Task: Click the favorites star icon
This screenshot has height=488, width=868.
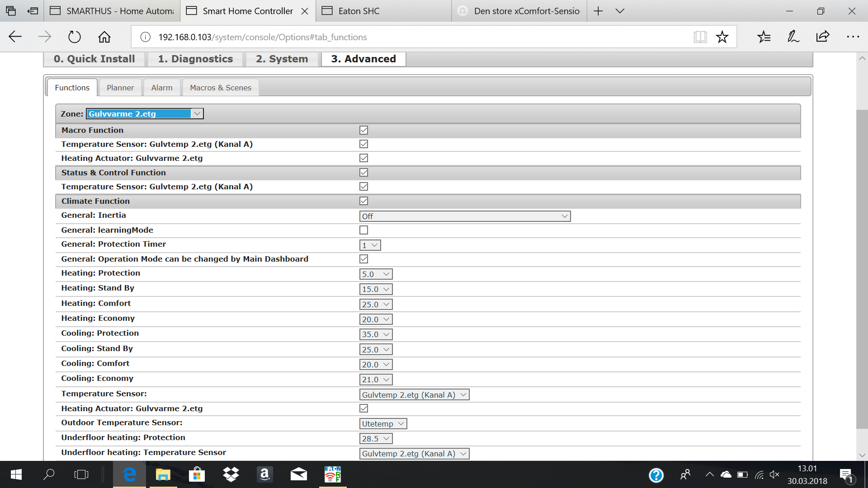Action: coord(722,37)
